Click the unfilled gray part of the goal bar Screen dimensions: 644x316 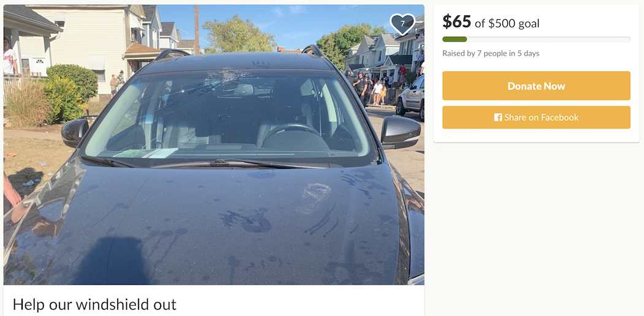[x=548, y=39]
